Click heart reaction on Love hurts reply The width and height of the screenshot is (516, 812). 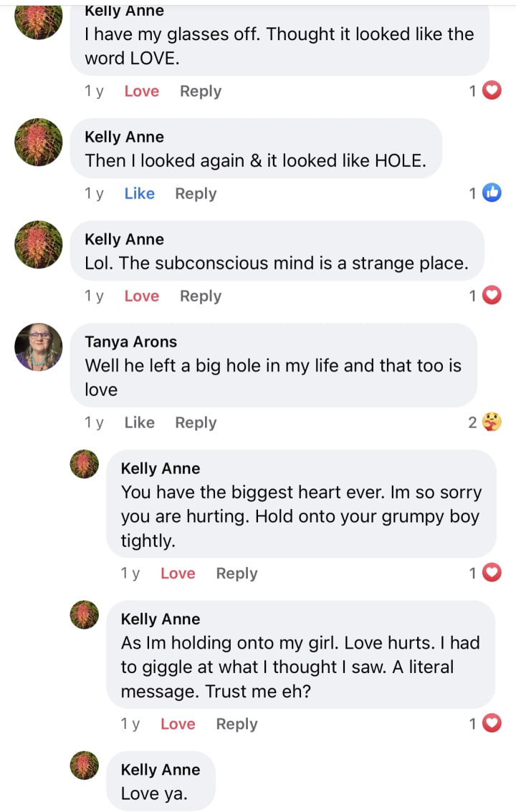(x=492, y=724)
